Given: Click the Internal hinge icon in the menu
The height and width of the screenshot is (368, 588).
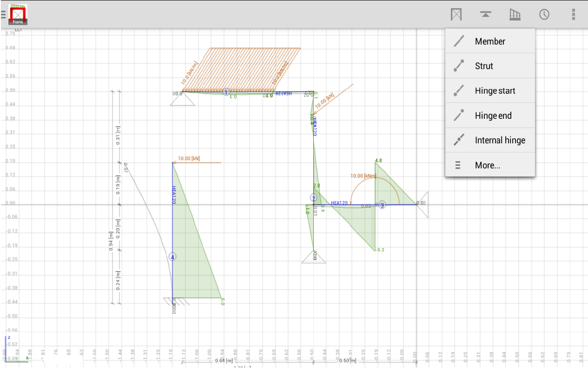Looking at the screenshot, I should click(x=458, y=140).
